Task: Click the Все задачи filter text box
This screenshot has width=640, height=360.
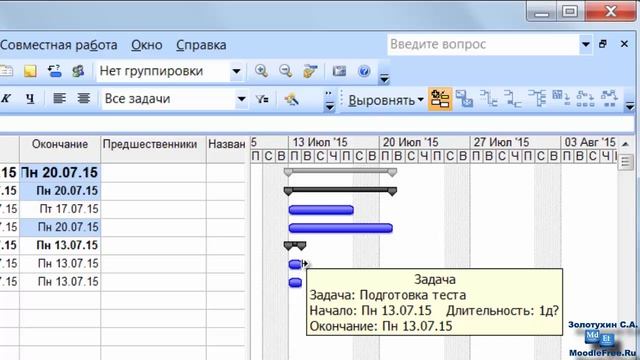Action: click(x=168, y=99)
